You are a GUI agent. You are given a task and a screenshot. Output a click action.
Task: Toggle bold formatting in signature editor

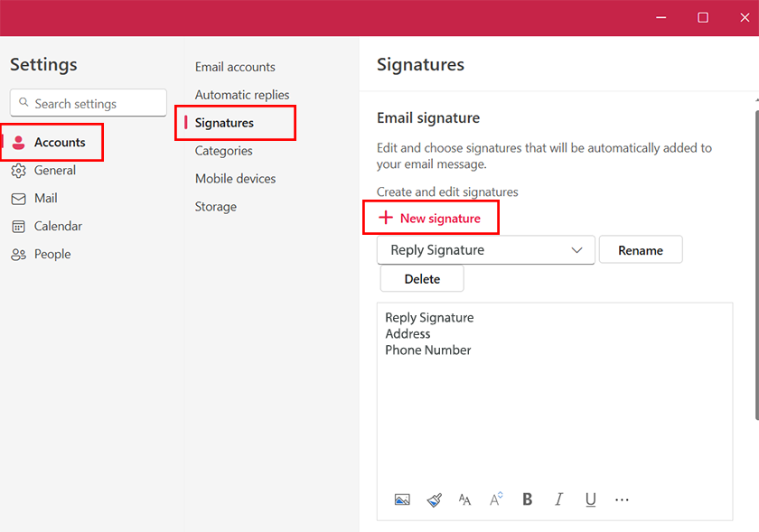[x=528, y=499]
